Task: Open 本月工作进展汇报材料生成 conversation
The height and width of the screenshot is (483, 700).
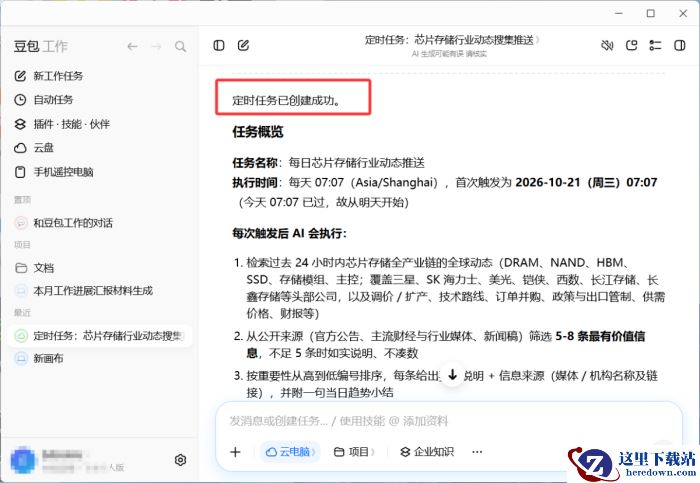Action: tap(83, 291)
